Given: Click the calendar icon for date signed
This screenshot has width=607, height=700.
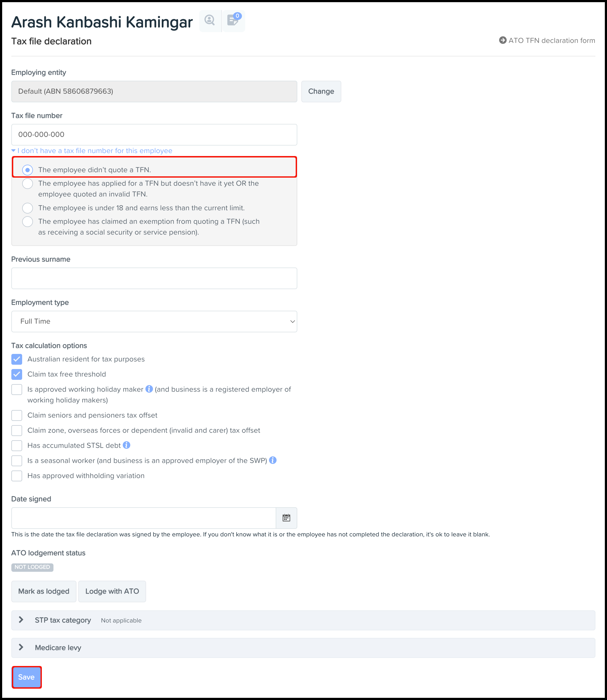Looking at the screenshot, I should [286, 517].
